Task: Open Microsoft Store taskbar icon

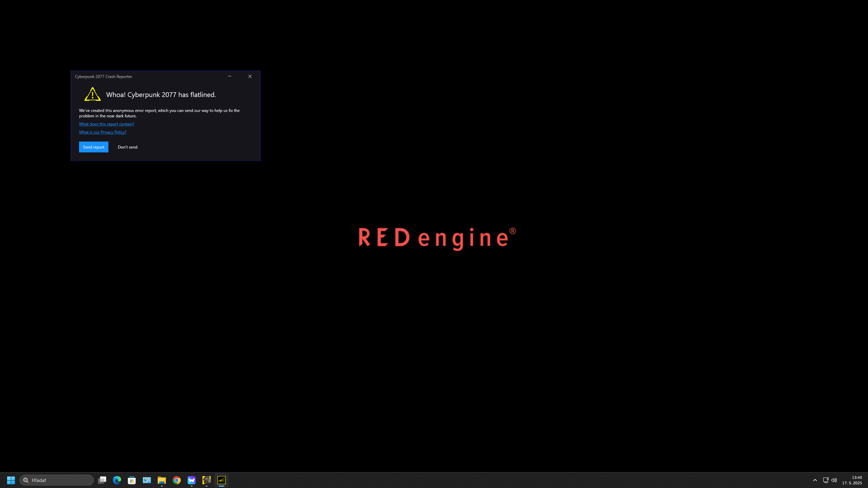Action: pyautogui.click(x=132, y=480)
